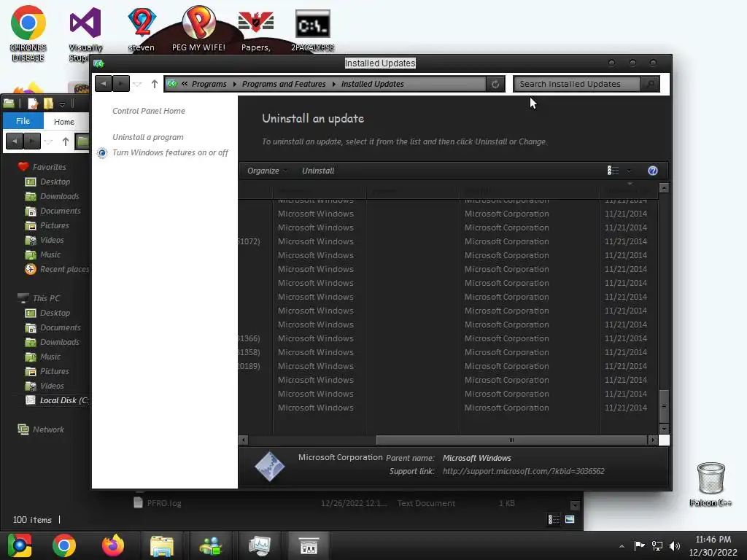
Task: Click the Search Installed Updates field
Action: pos(578,84)
